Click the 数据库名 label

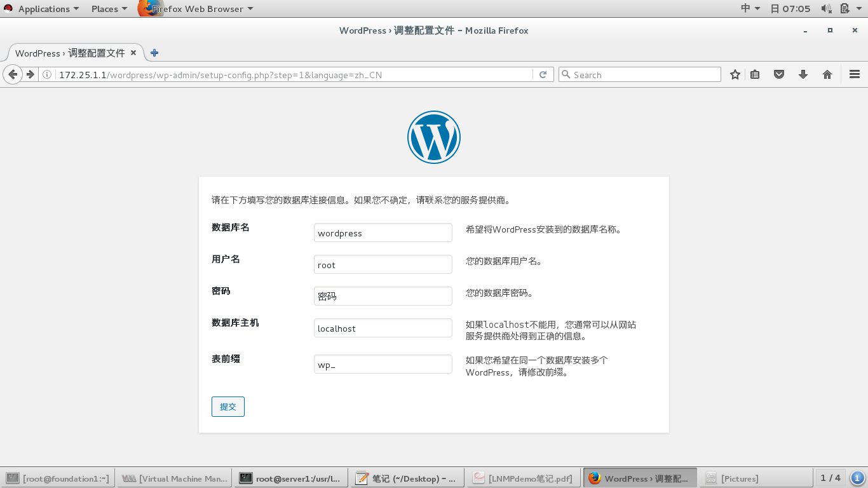[231, 227]
